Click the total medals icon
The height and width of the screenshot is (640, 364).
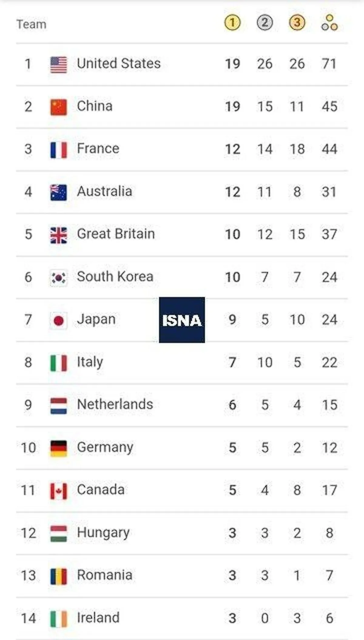point(329,22)
